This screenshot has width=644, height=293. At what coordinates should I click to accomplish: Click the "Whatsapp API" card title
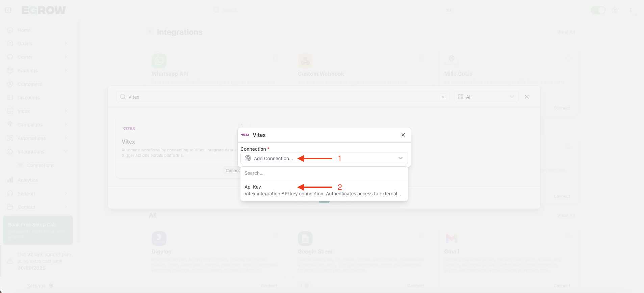click(x=170, y=74)
